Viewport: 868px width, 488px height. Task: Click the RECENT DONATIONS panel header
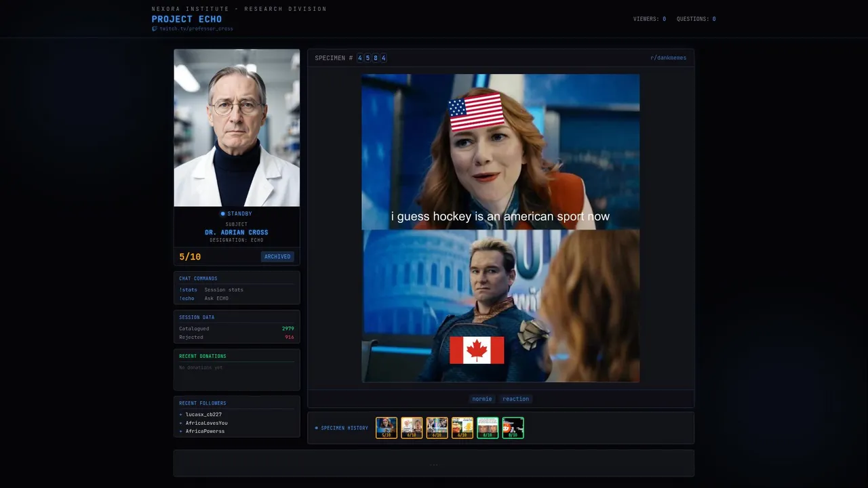(x=203, y=357)
